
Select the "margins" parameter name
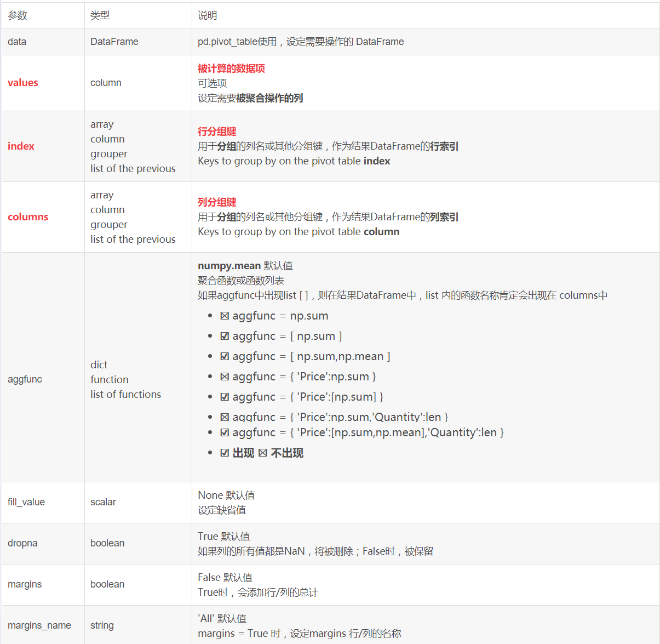(25, 584)
